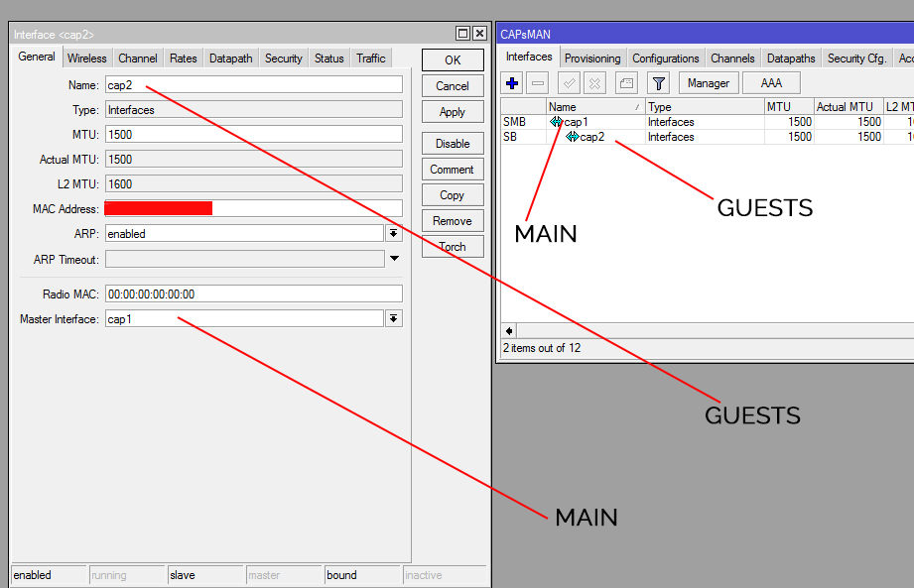Open the Master Interface dropdown arrow
Viewport: 914px width, 588px height.
[394, 318]
